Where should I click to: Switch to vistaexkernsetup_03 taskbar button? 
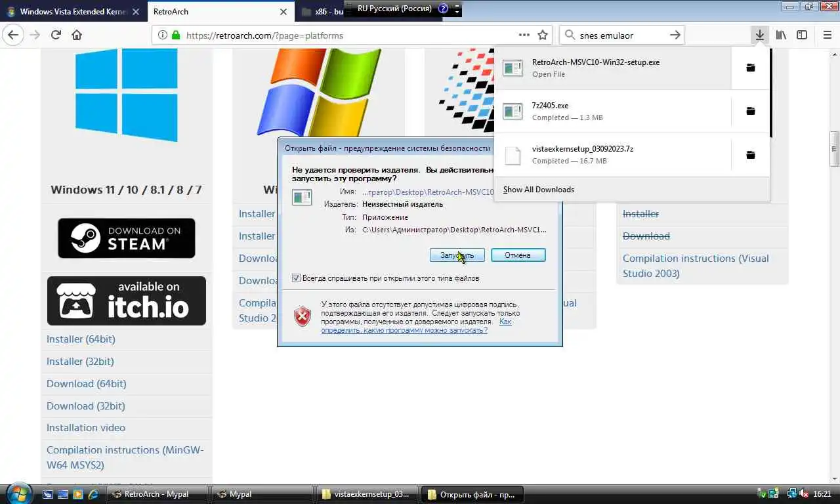(367, 494)
